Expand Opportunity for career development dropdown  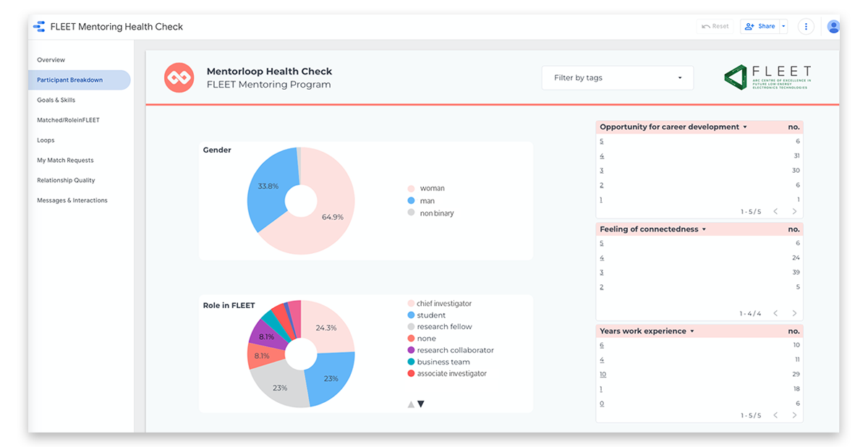[745, 127]
